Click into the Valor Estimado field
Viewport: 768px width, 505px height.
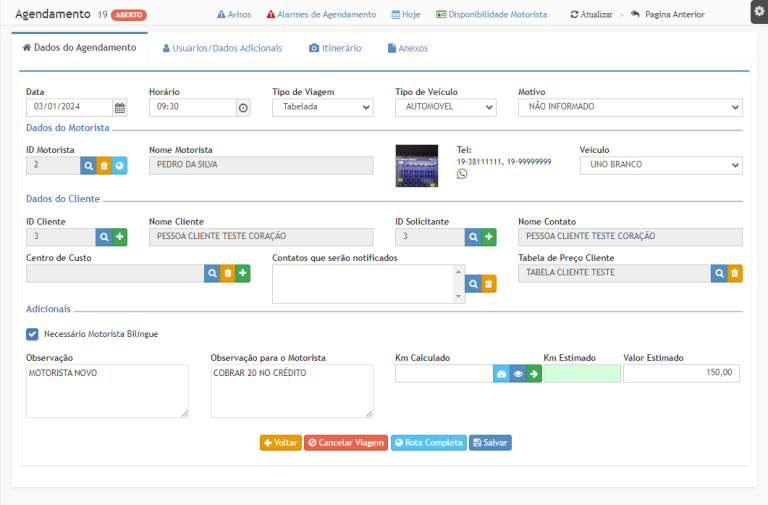click(x=681, y=373)
